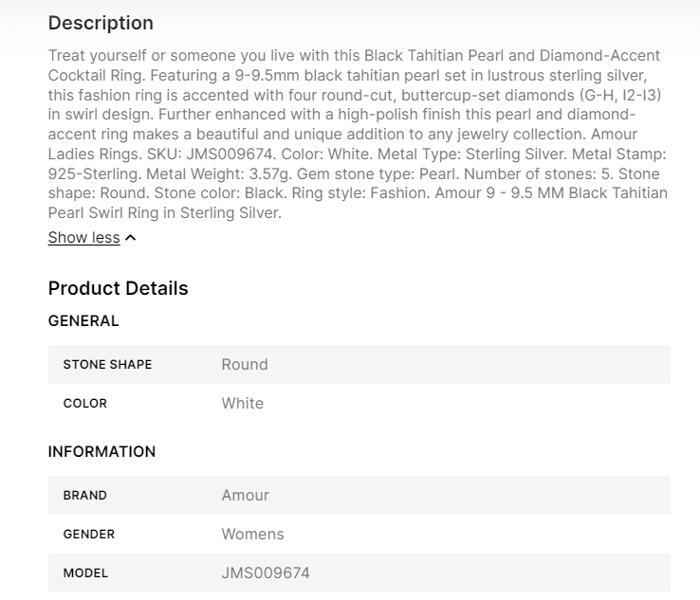Click the COLOR label in General table

pyautogui.click(x=85, y=404)
